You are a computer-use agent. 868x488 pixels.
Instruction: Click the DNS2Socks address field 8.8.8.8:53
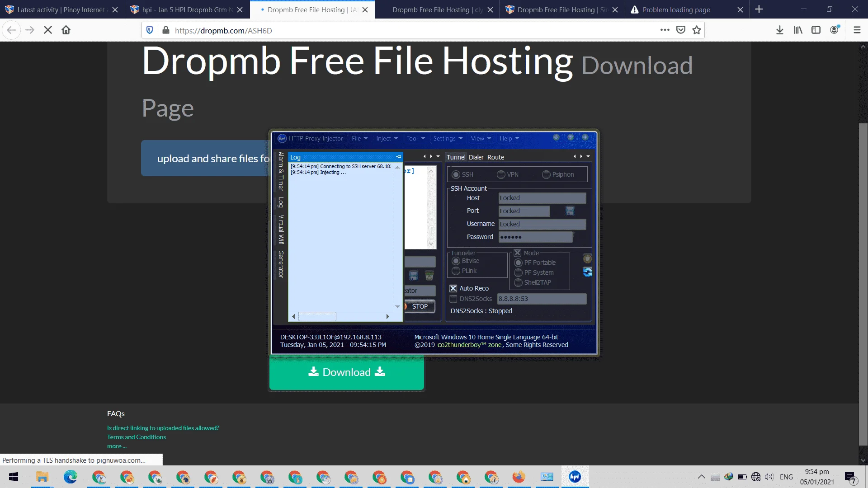coord(542,299)
